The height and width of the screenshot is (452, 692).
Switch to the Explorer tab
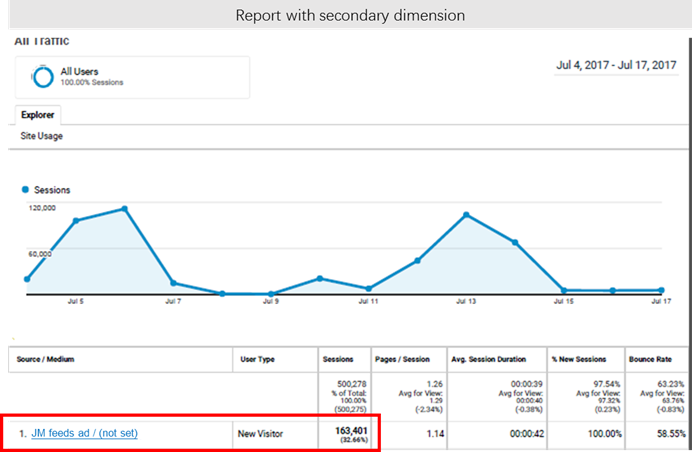point(39,115)
